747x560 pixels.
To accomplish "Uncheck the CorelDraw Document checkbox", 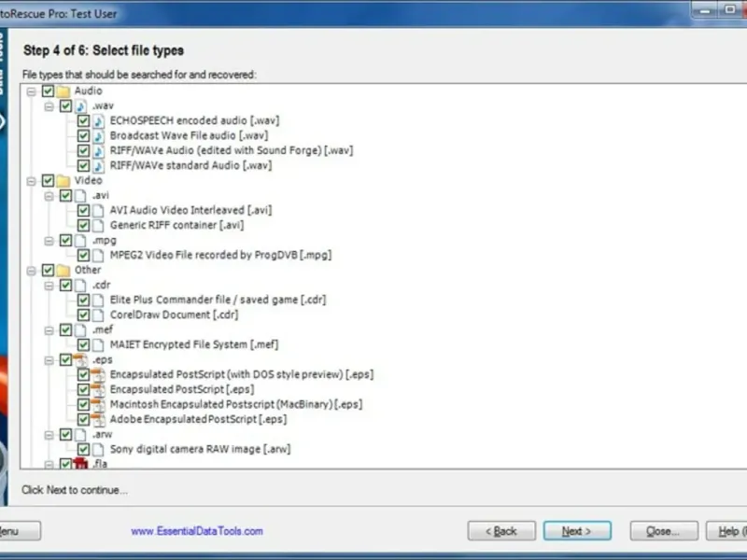I will tap(83, 315).
